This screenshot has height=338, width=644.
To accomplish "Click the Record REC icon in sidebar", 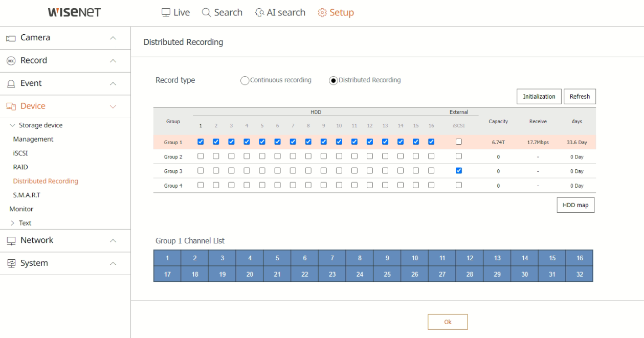I will (11, 60).
